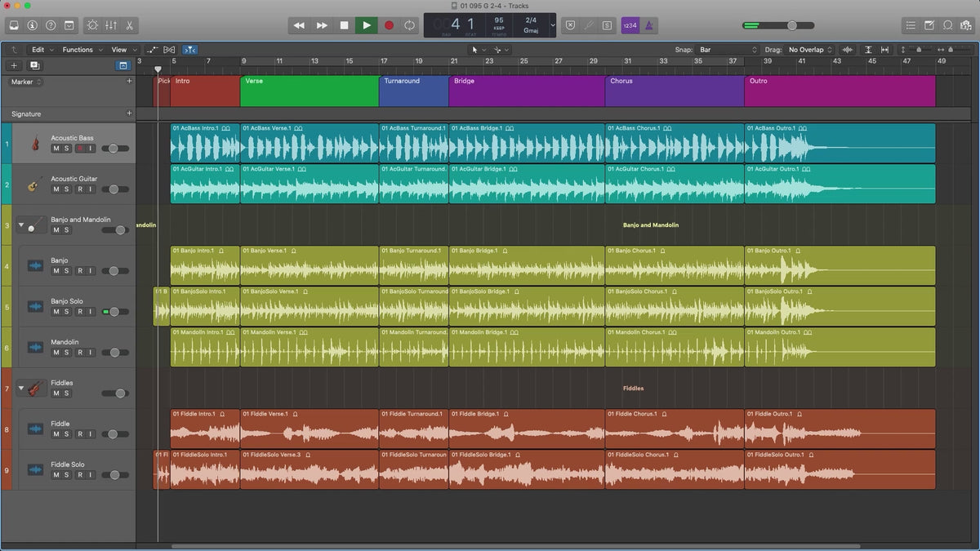
Task: Click the add track plus button
Action: 14,65
